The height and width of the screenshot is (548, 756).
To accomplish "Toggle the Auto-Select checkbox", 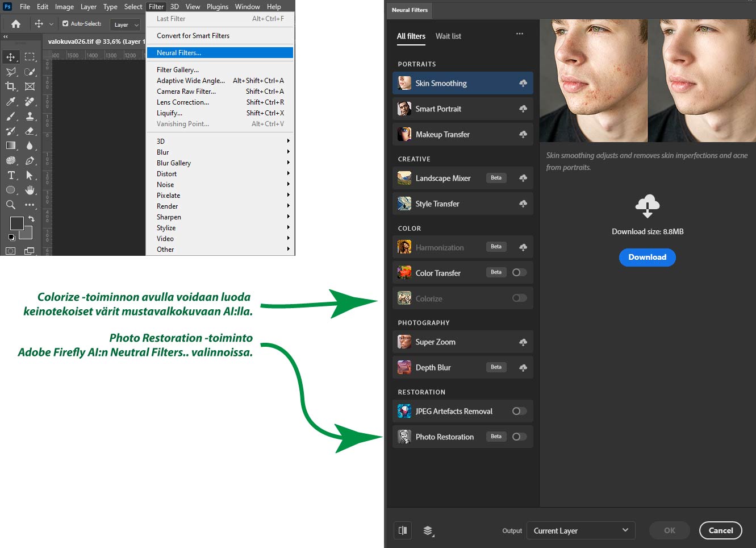I will [65, 24].
